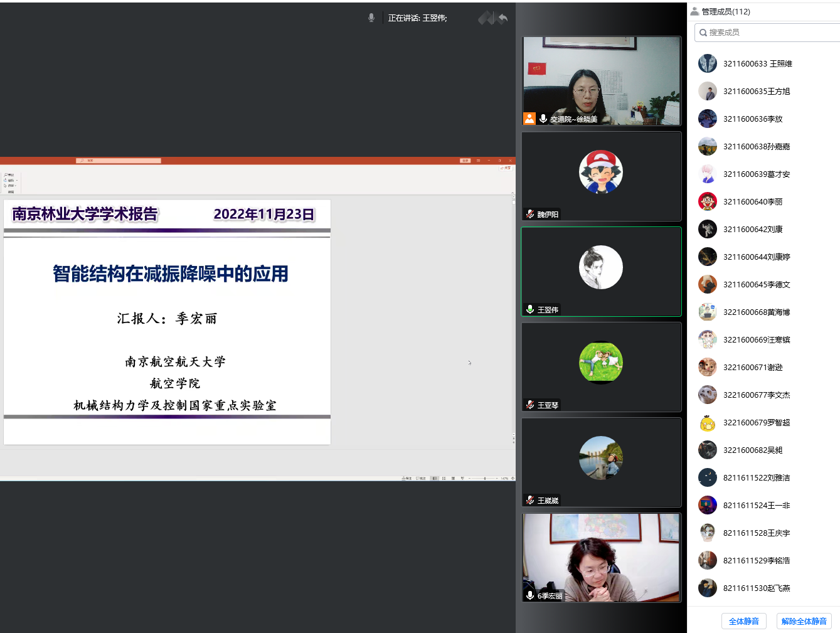
Task: Click 王崴崴's muted microphone icon
Action: point(530,500)
